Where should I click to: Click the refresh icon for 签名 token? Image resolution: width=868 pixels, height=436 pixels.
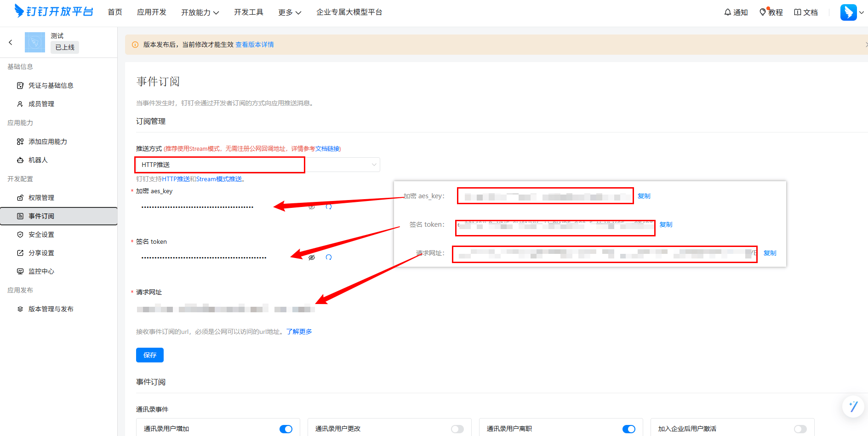pos(329,258)
